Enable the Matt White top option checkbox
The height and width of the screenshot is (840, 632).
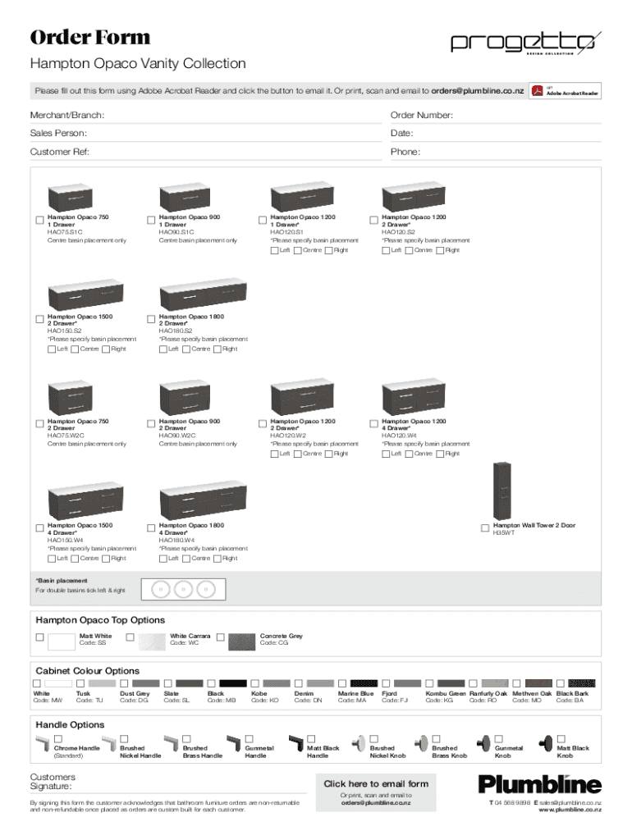tap(39, 637)
